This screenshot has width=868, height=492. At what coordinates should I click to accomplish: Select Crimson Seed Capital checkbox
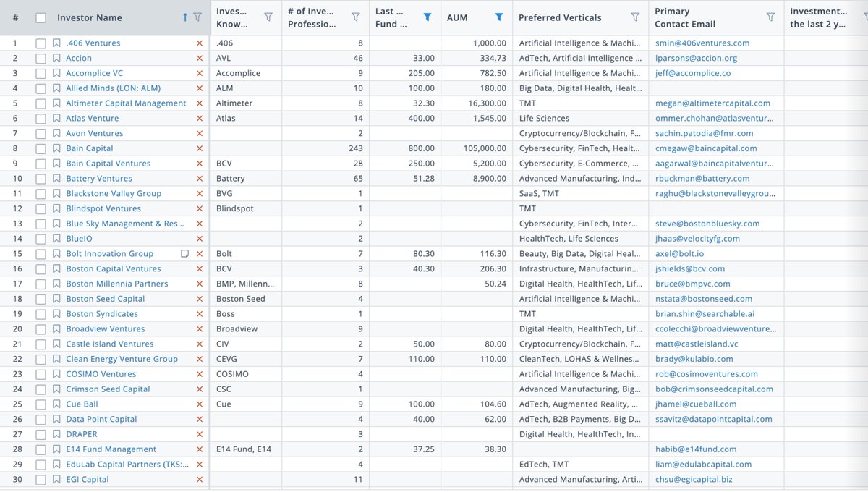click(41, 389)
